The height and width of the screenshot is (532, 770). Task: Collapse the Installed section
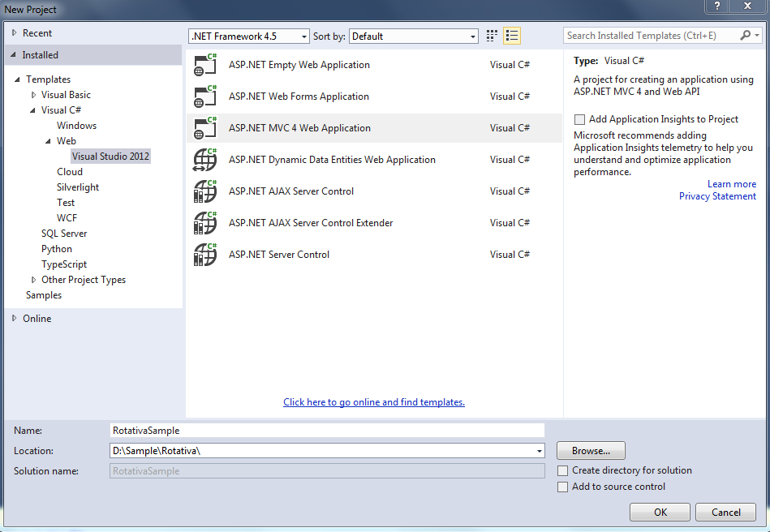tap(14, 55)
